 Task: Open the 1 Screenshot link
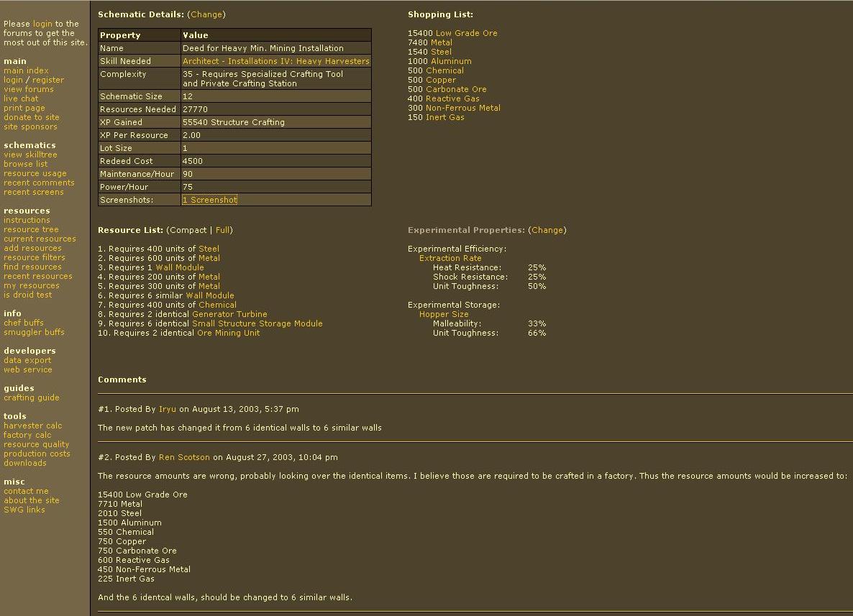point(209,200)
